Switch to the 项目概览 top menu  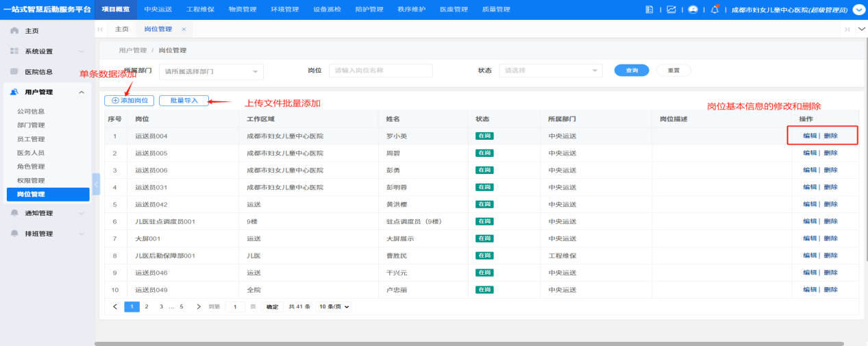(x=115, y=10)
